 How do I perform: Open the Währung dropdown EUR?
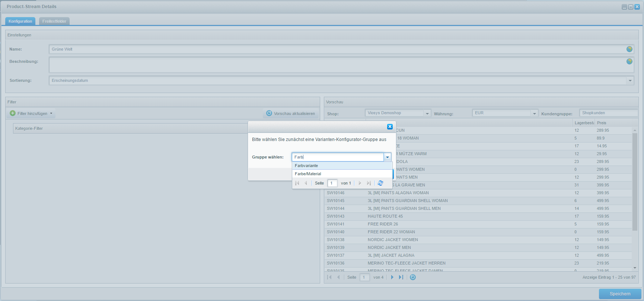click(x=535, y=113)
